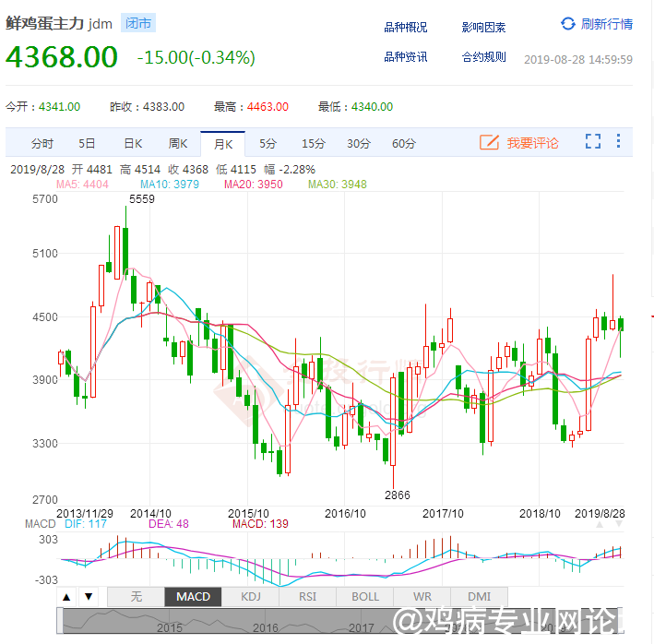Open the 品种资讯 news link
Viewport: 654px width, 644px height.
(406, 57)
